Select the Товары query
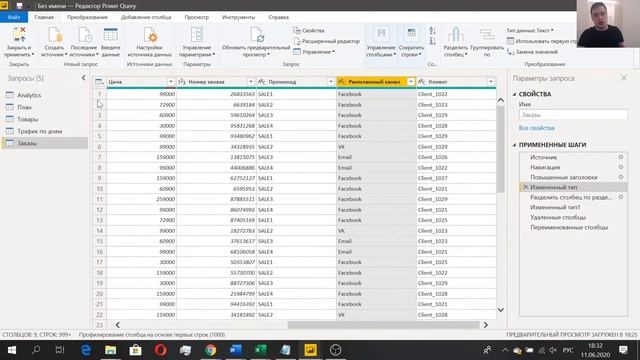Viewport: 640px width, 360px height. 45,119
